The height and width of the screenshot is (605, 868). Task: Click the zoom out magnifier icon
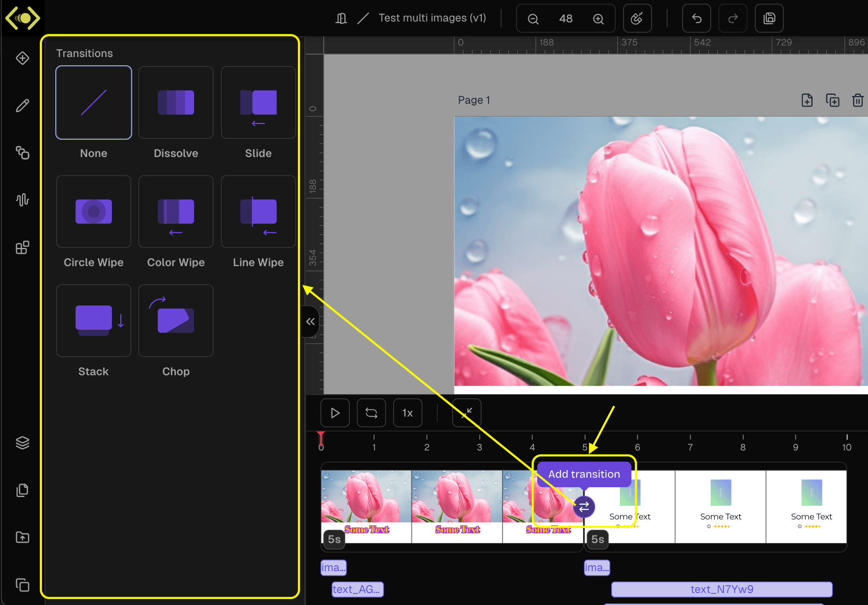pos(533,19)
